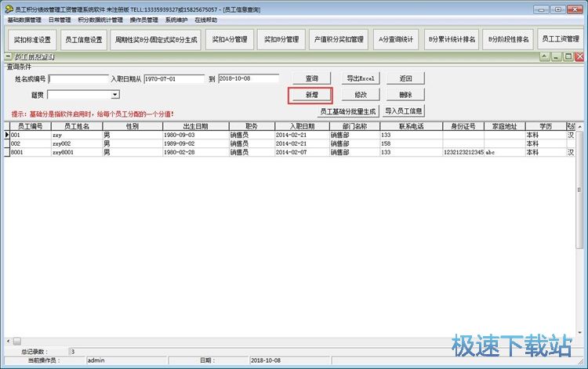
Task: Click the ID number cell 123212321234
Action: click(463, 152)
